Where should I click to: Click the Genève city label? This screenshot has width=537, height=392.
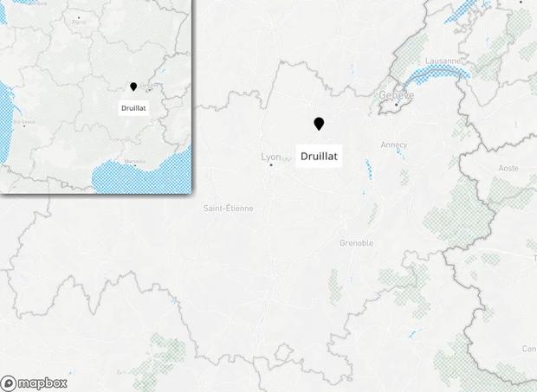click(397, 95)
